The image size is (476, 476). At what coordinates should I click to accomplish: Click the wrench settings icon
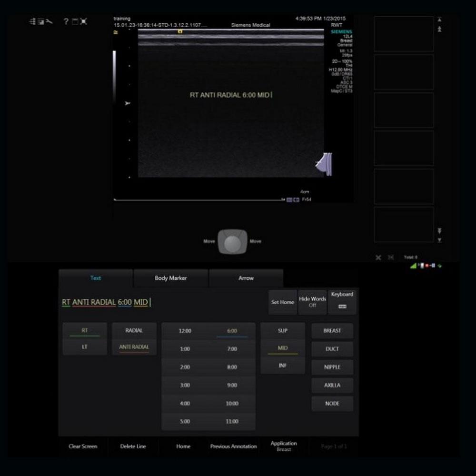click(49, 21)
